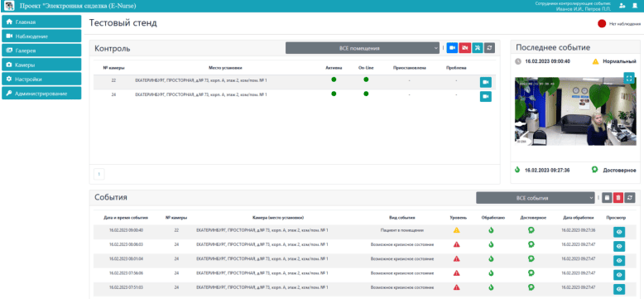The height and width of the screenshot is (299, 644).
Task: Open the 'ВСЕ помещения' dropdown
Action: click(363, 48)
